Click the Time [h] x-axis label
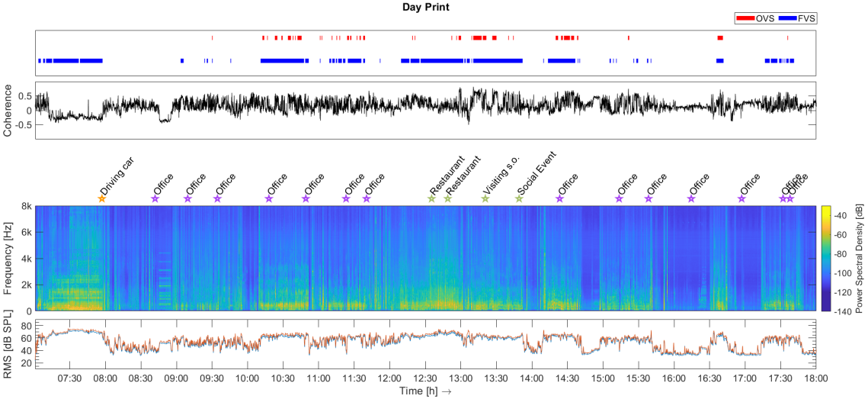 tap(426, 391)
